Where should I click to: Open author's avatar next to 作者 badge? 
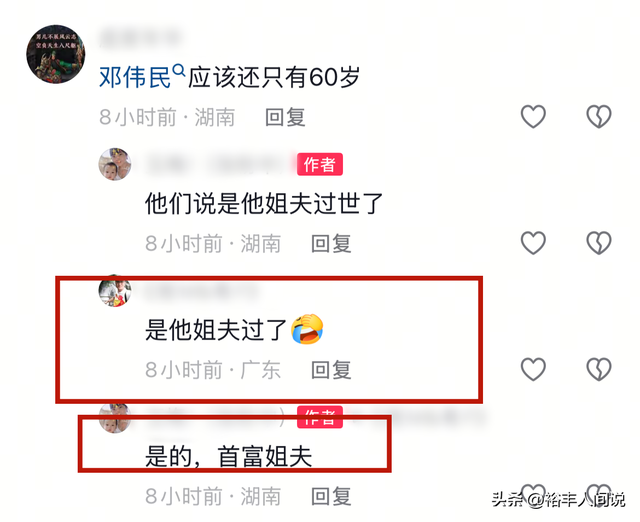point(115,164)
